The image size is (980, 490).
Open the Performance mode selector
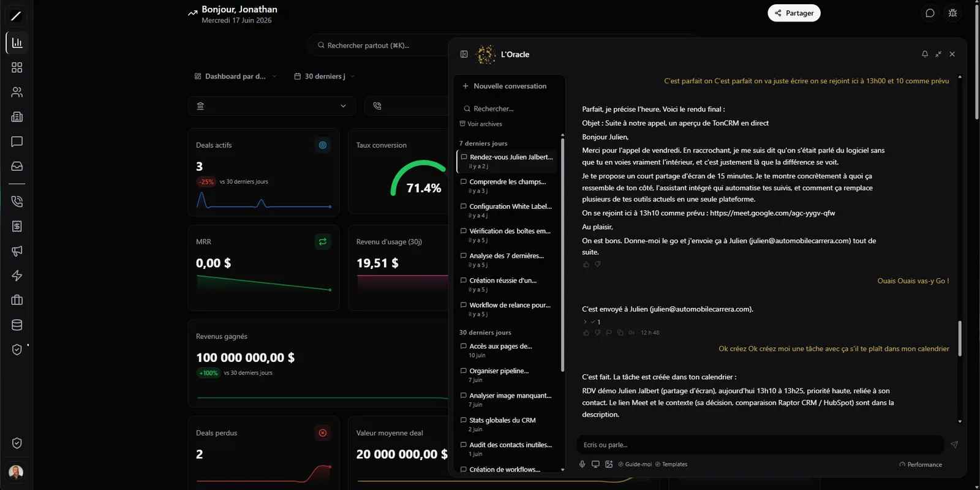coord(921,464)
